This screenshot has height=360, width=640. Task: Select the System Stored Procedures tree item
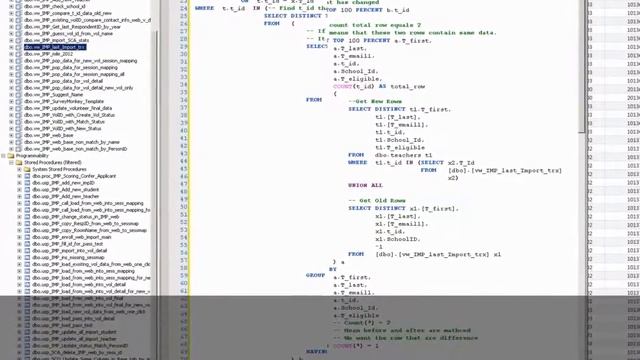click(59, 169)
